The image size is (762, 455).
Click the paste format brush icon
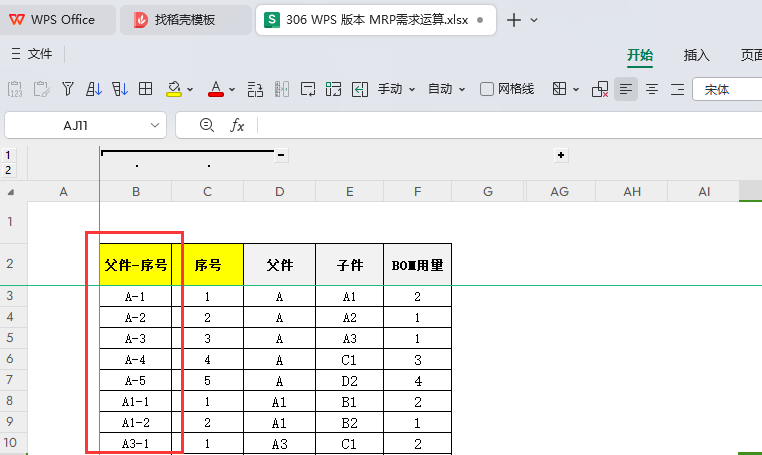(x=41, y=89)
